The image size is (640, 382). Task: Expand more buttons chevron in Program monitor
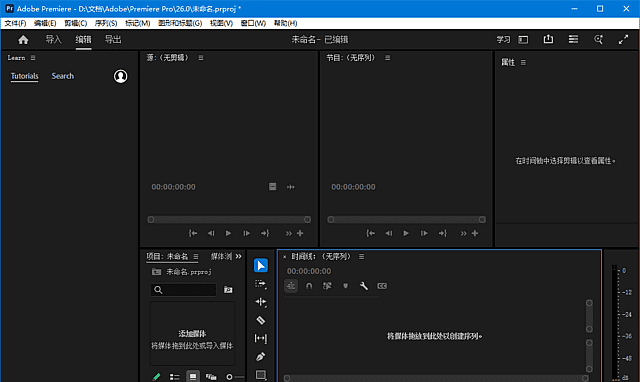click(463, 233)
